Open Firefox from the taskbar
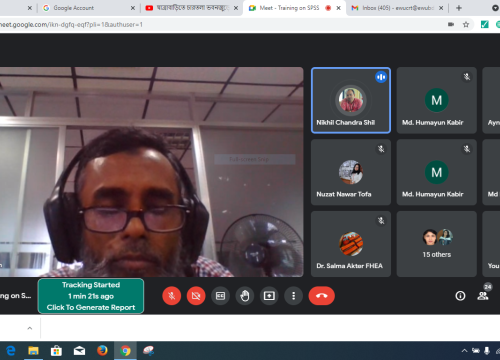 click(x=102, y=351)
